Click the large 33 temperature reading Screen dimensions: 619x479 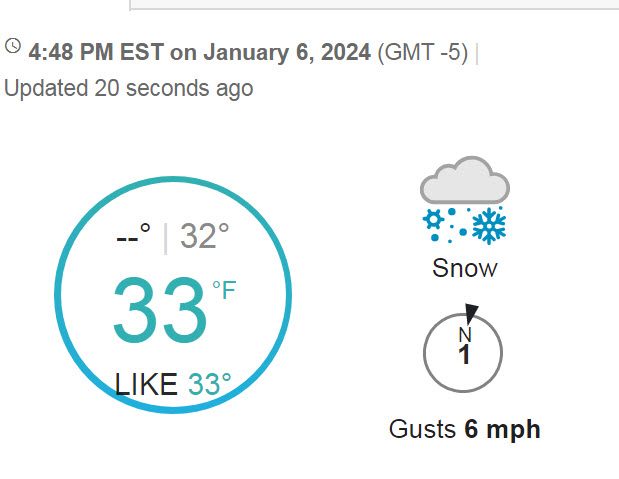coord(160,310)
